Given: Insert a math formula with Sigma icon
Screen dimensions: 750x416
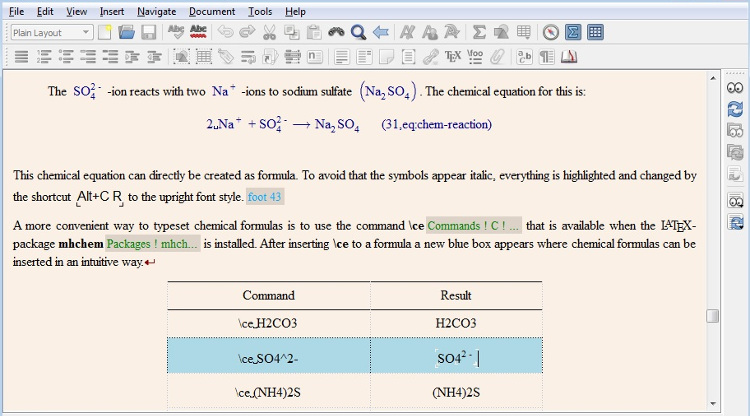Looking at the screenshot, I should pyautogui.click(x=479, y=33).
